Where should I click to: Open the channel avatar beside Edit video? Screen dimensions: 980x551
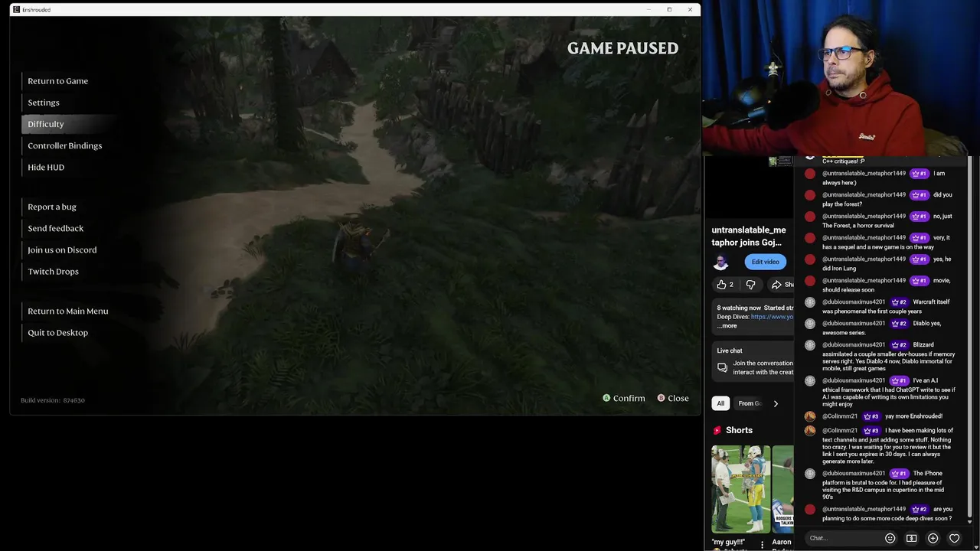[721, 262]
